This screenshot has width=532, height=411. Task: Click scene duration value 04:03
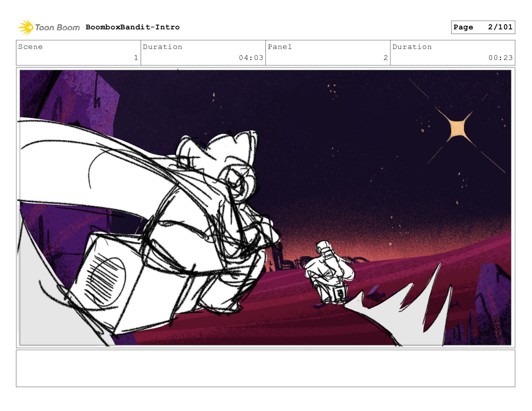(251, 58)
